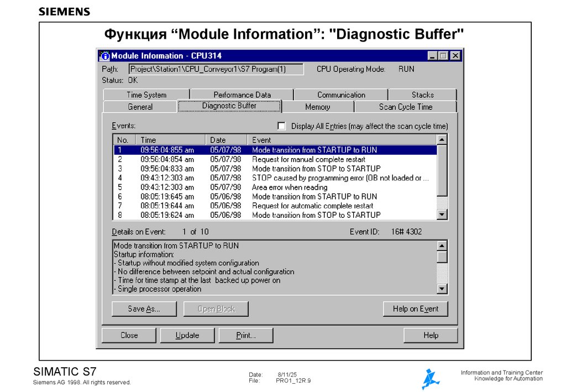Open the General tab
566x392 pixels.
[x=140, y=106]
